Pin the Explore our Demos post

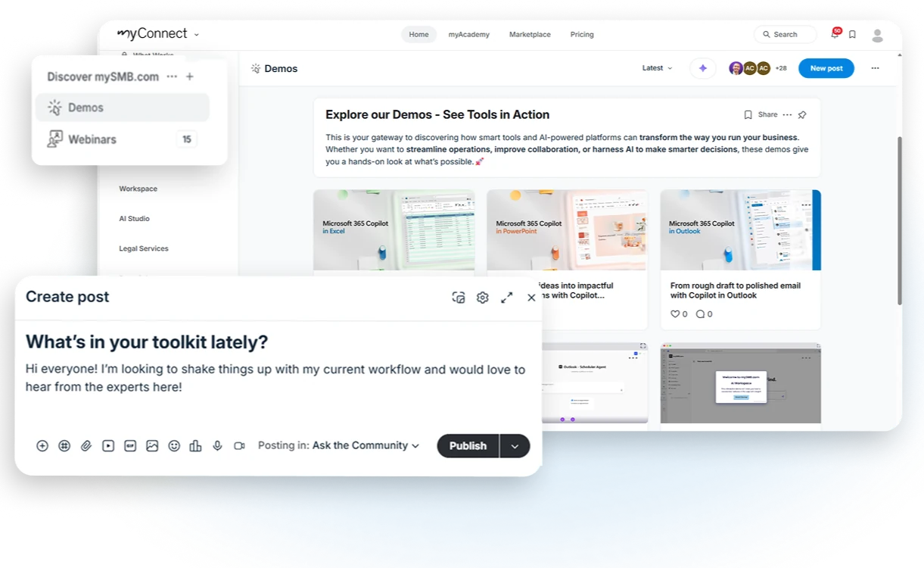click(802, 115)
